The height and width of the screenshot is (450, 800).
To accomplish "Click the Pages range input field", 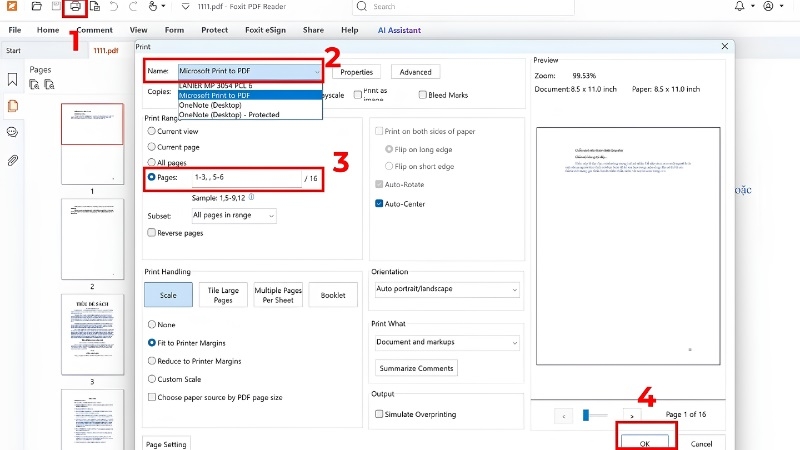I will pyautogui.click(x=247, y=178).
